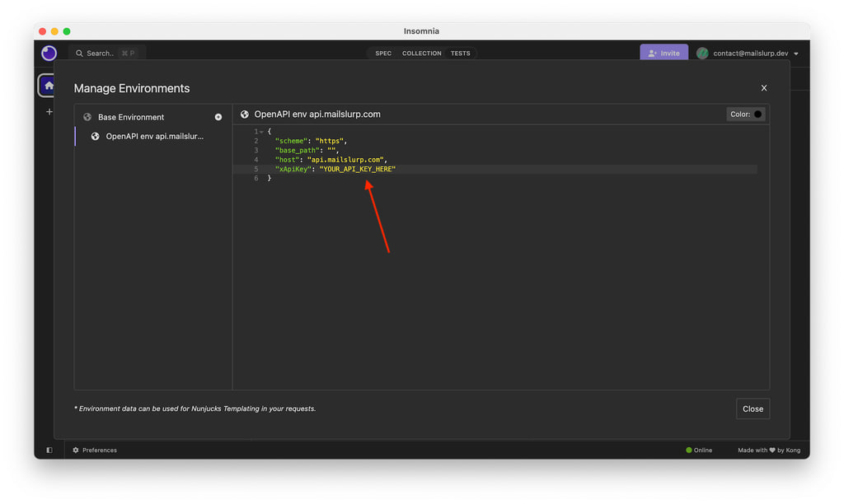Click the Insomnia logo icon
Screen dimensions: 844x504
tap(49, 53)
